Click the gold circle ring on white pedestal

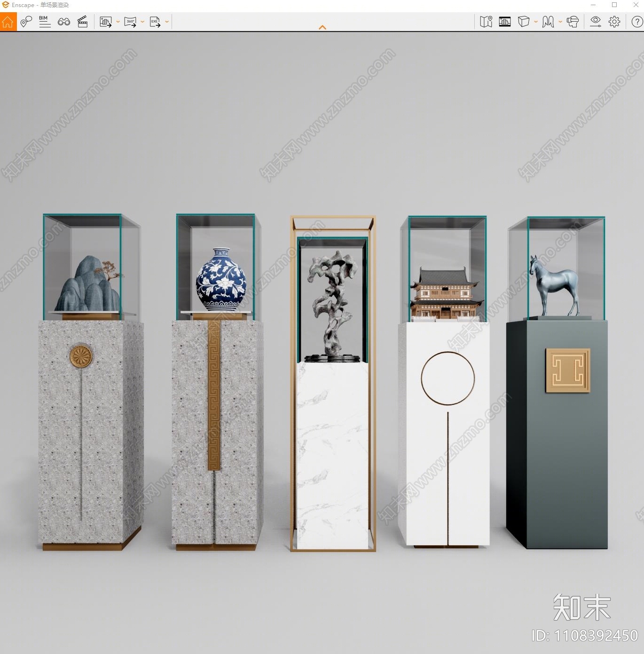(x=448, y=378)
